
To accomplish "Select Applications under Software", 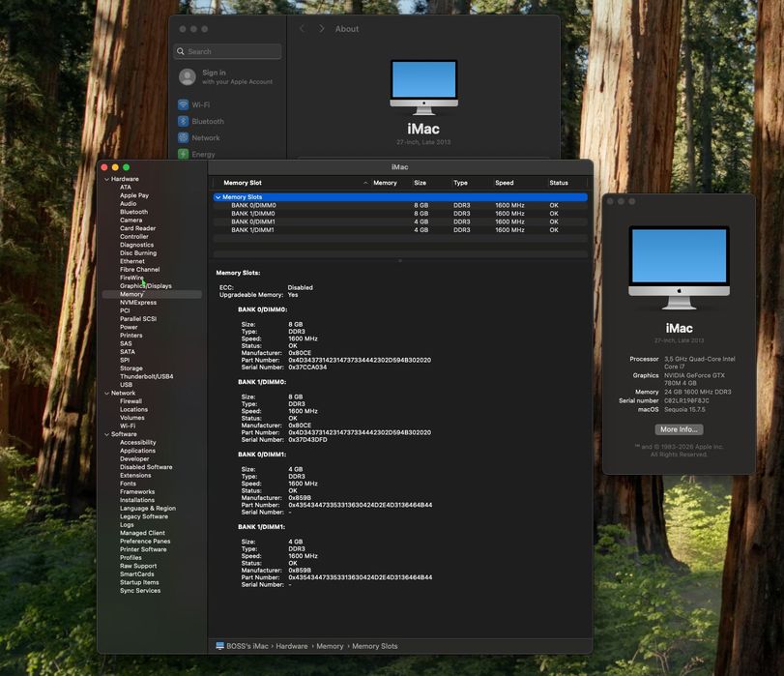I will [137, 451].
